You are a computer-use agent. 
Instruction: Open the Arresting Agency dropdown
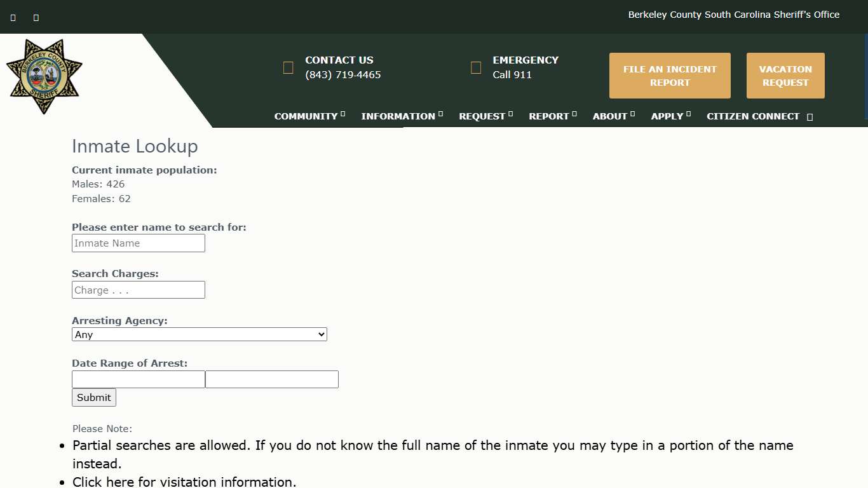tap(199, 334)
